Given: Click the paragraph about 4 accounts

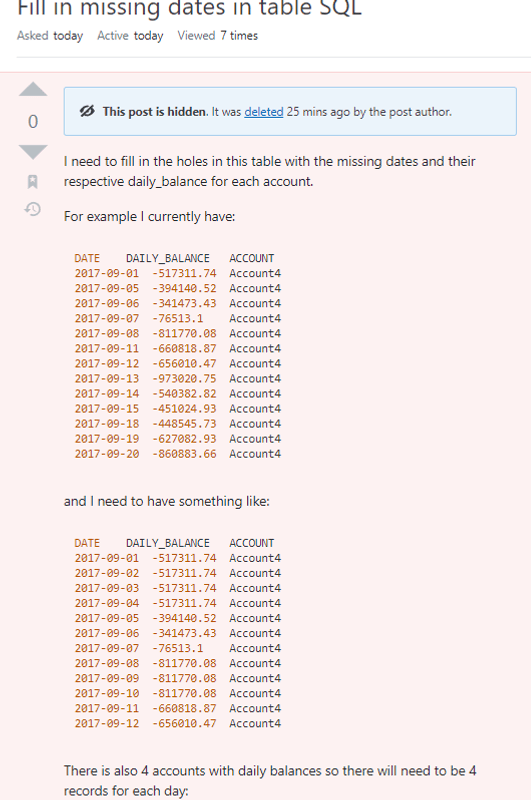Looking at the screenshot, I should coord(270,780).
